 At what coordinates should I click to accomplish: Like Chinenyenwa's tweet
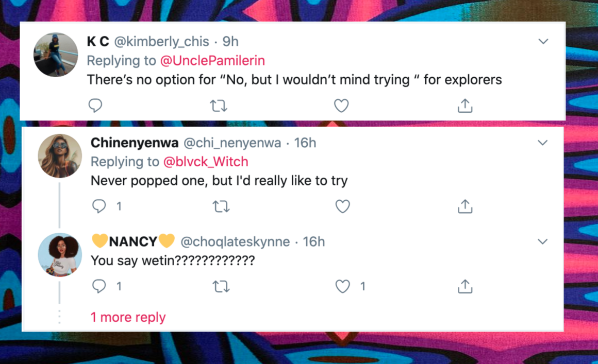(x=343, y=207)
